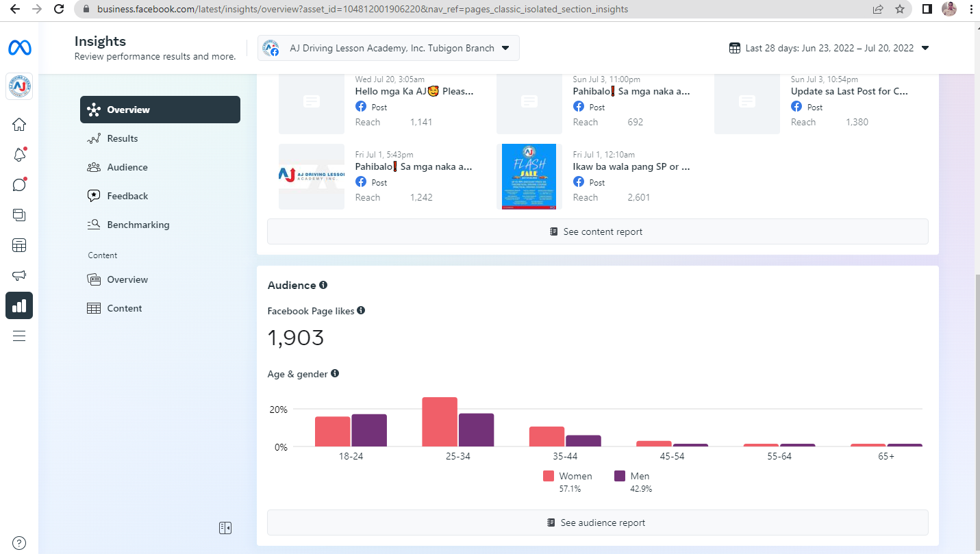Open the Content Overview menu item

coord(160,279)
